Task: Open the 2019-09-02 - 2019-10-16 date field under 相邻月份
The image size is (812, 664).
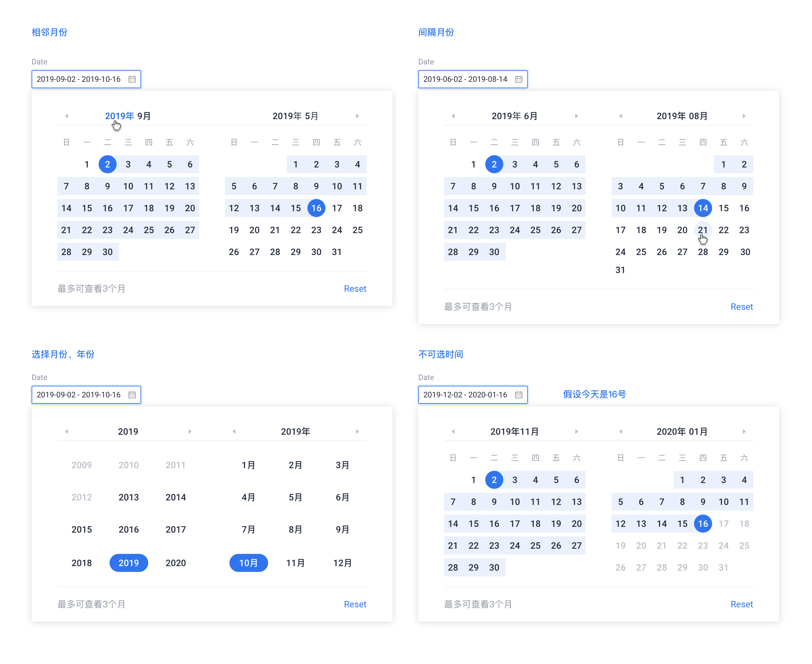Action: pyautogui.click(x=79, y=79)
